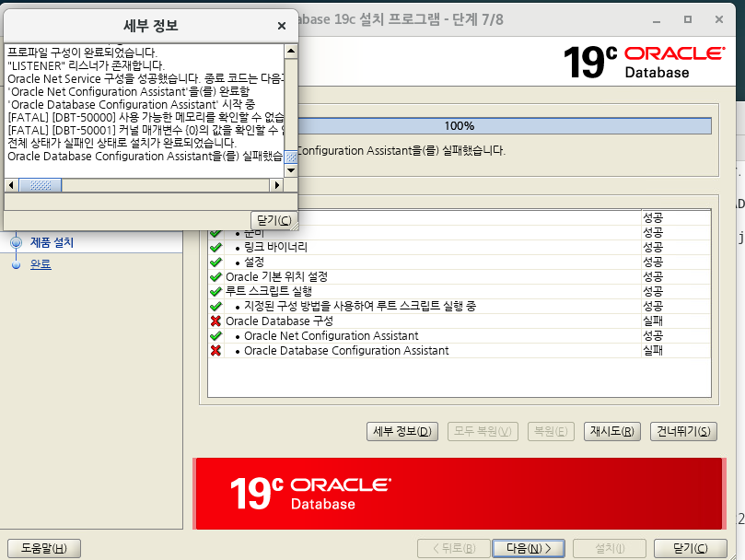
Task: Click the 제품 설치 step circle in the sidebar
Action: (17, 242)
